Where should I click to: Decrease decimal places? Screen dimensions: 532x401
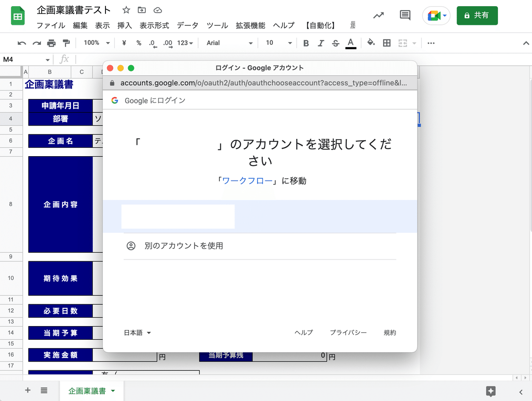click(x=153, y=43)
